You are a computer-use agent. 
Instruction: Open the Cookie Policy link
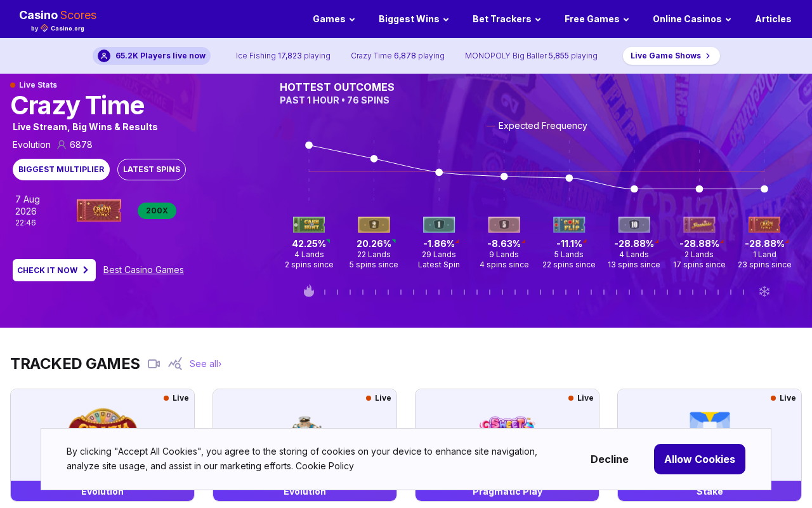(325, 466)
